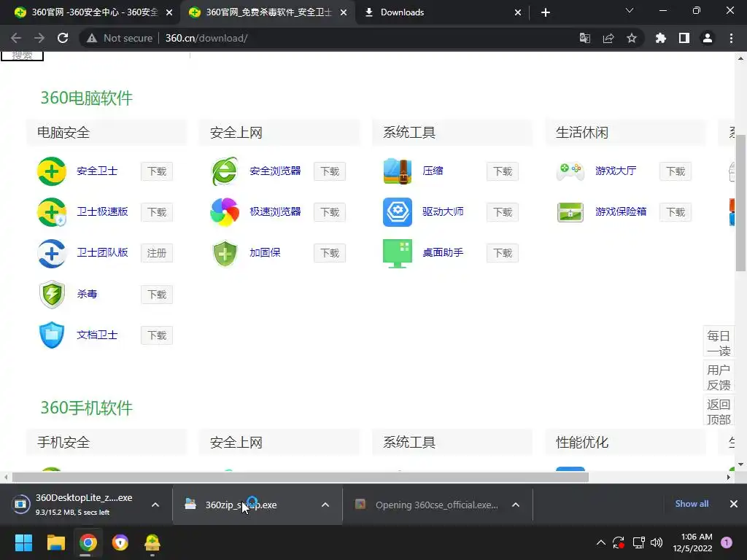Reload the page with the refresh icon
The width and height of the screenshot is (747, 560).
[63, 38]
